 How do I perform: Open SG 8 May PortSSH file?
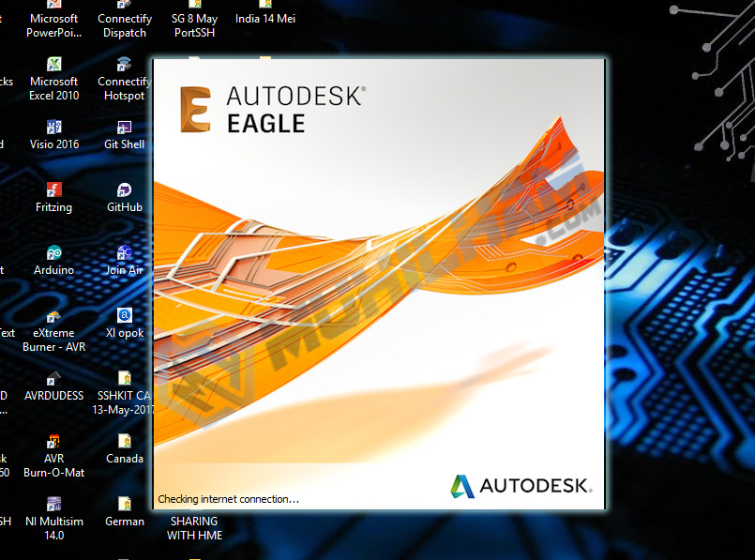pyautogui.click(x=194, y=20)
